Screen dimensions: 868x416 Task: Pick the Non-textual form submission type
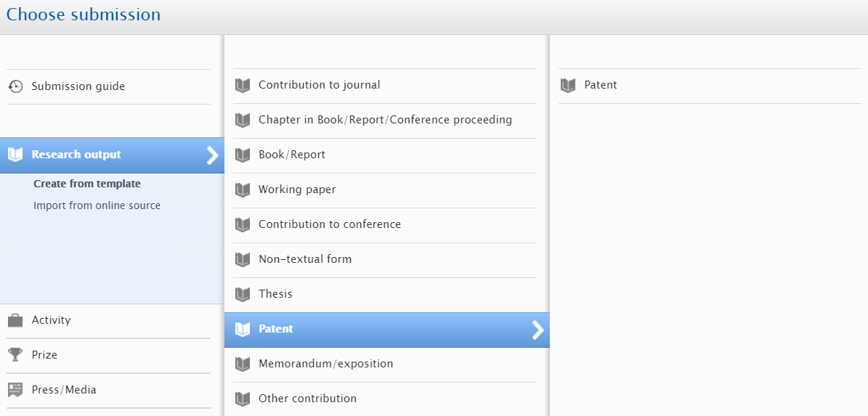(x=304, y=259)
